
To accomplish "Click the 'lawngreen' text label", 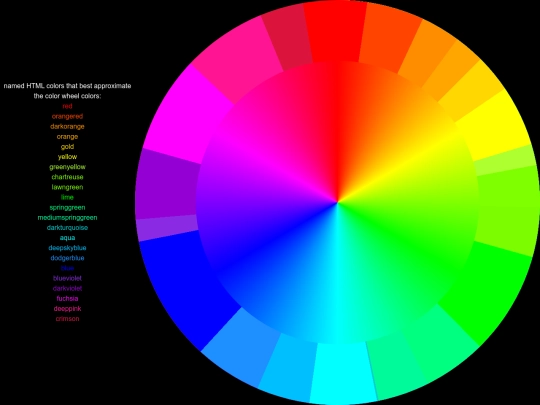I will [x=68, y=187].
